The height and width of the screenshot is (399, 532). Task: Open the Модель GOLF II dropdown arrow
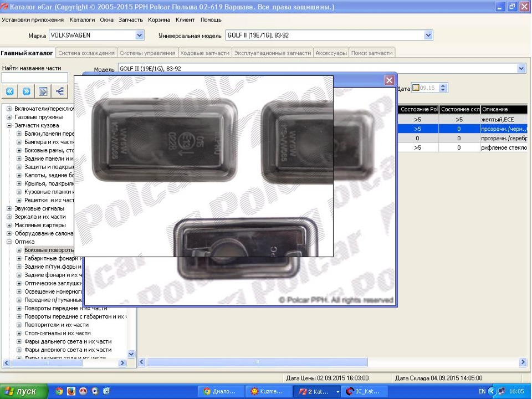click(521, 69)
